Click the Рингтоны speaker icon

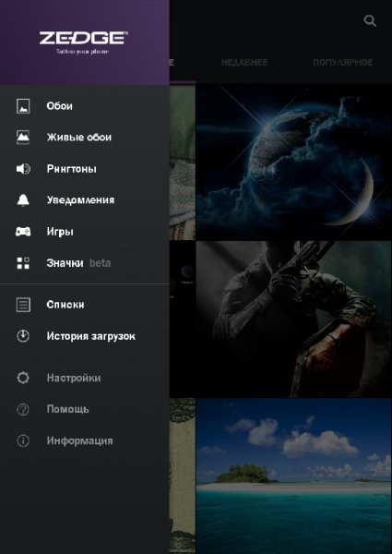23,169
